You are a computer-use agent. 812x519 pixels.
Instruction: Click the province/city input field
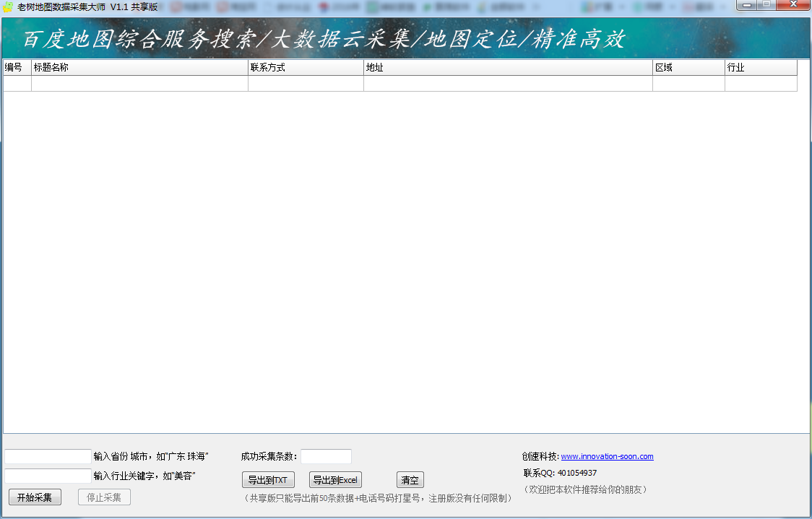47,455
